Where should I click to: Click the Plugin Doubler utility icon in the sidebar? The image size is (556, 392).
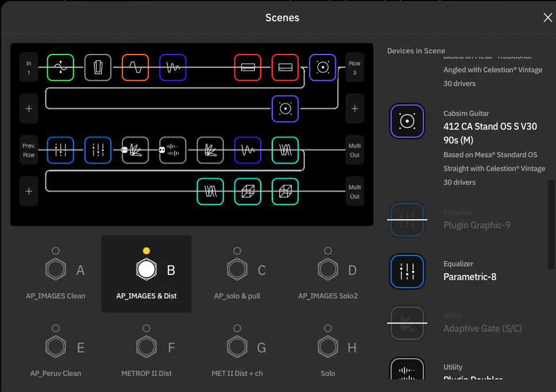click(x=407, y=371)
